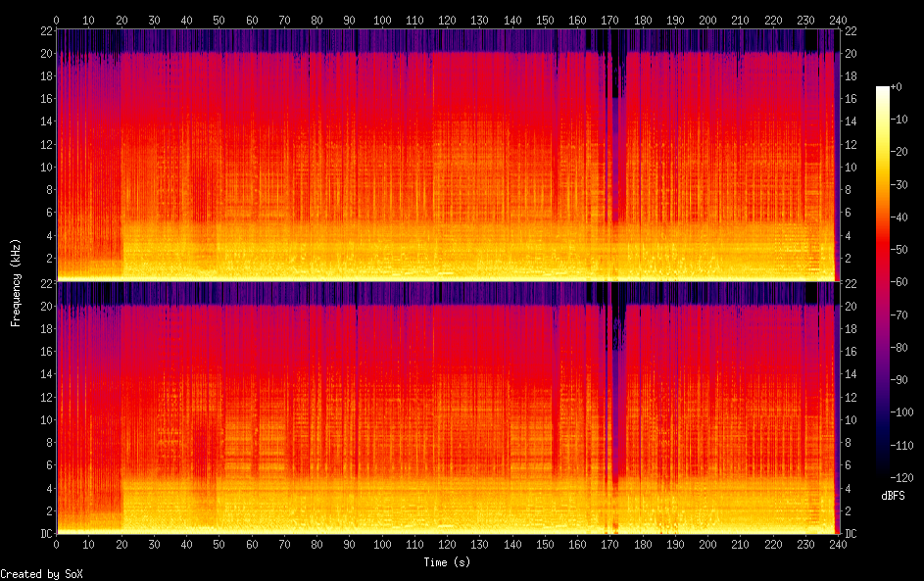Screen dimensions: 924x581
Task: Click the "-60" mark on the color scale
Action: [899, 281]
